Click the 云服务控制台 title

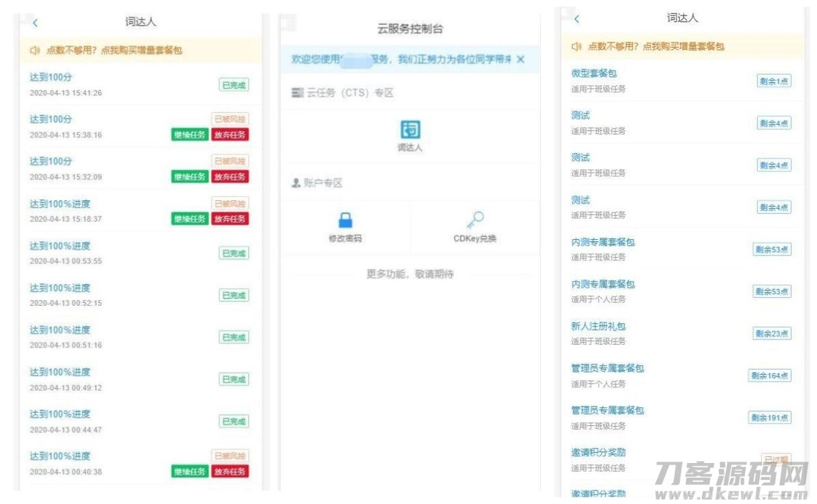coord(410,29)
